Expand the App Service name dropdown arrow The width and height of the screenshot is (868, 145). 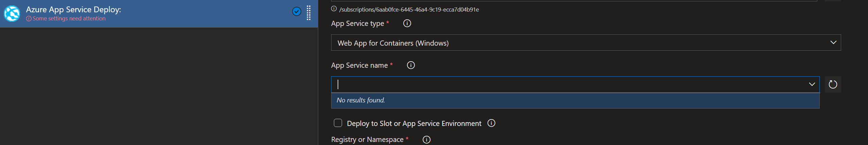812,84
